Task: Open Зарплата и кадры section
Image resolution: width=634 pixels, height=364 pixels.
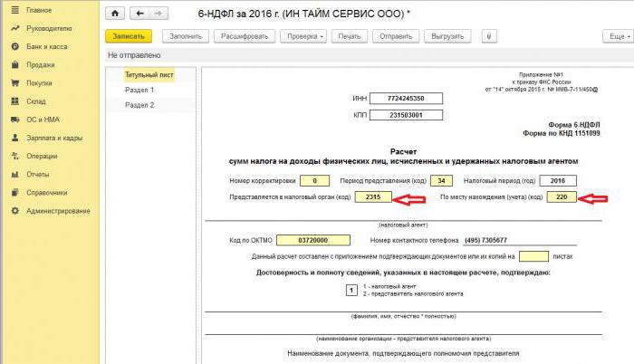Action: click(54, 138)
